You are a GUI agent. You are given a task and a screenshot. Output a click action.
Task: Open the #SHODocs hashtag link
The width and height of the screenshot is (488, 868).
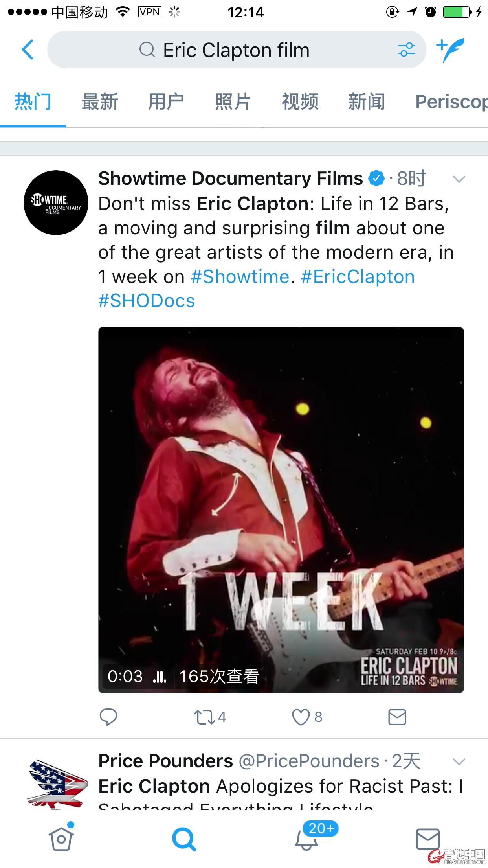coord(147,301)
